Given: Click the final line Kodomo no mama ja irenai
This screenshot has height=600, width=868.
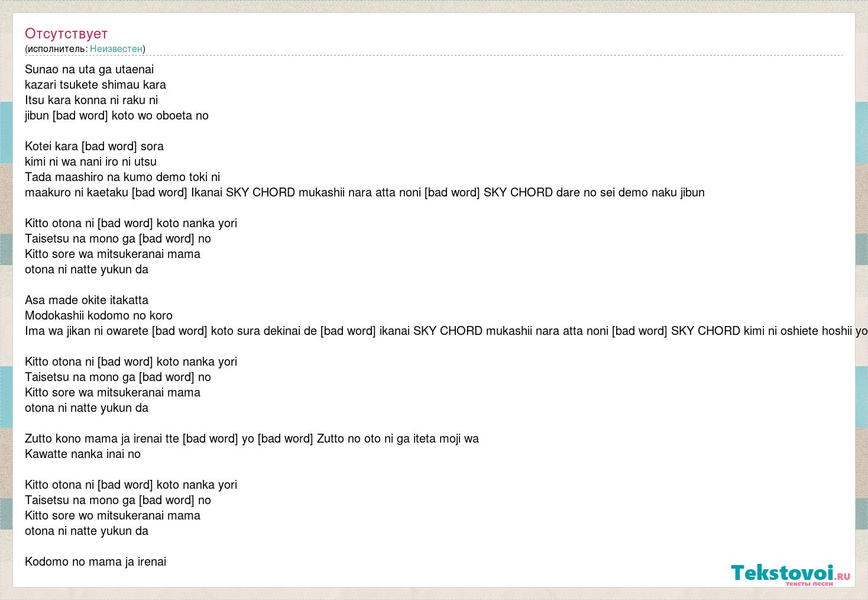Looking at the screenshot, I should (x=96, y=562).
